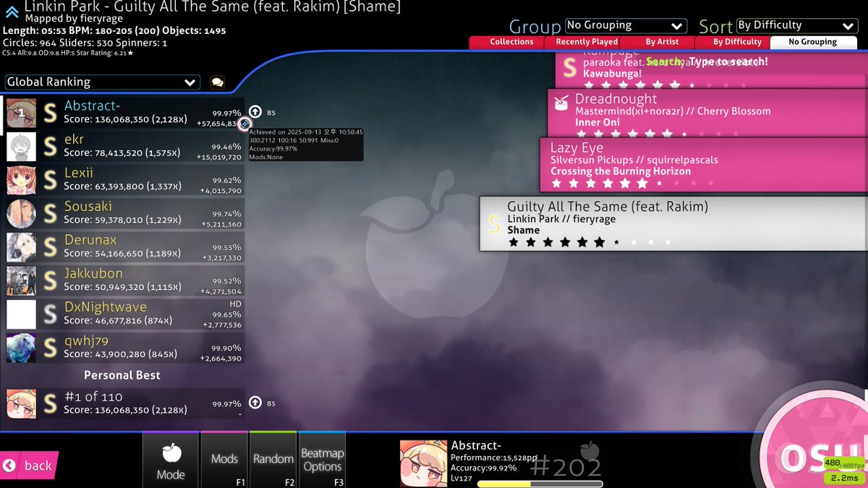Image resolution: width=868 pixels, height=488 pixels.
Task: Select Lexii's leaderboard score
Action: tap(124, 181)
